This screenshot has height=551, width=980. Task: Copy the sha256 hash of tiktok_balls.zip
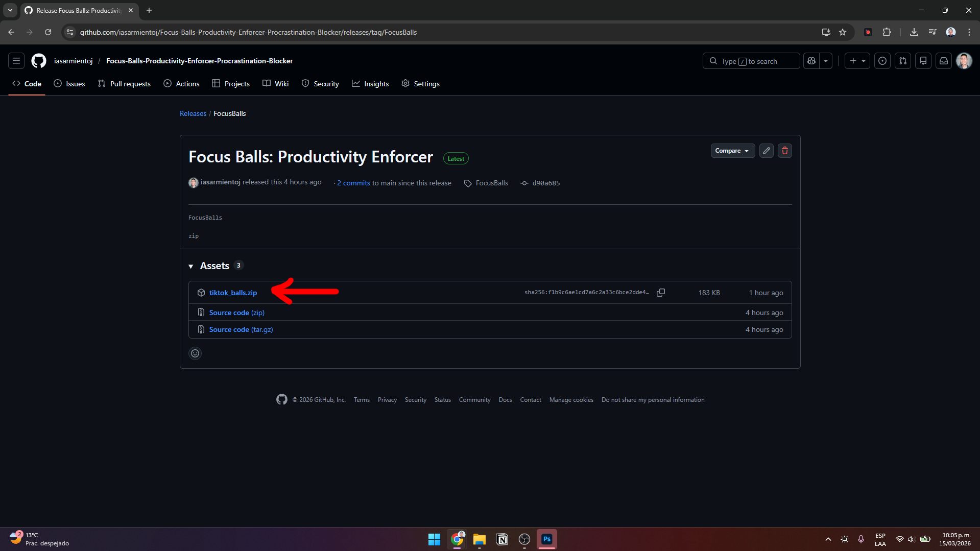661,293
